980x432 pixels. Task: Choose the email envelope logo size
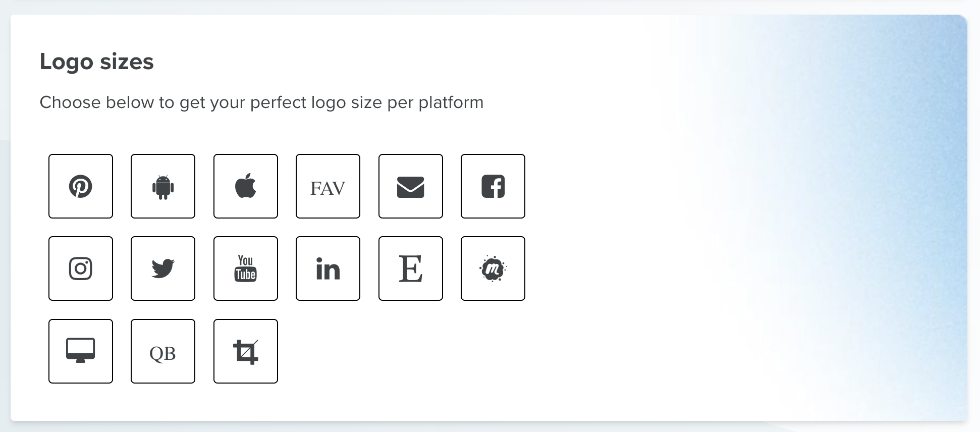click(411, 186)
